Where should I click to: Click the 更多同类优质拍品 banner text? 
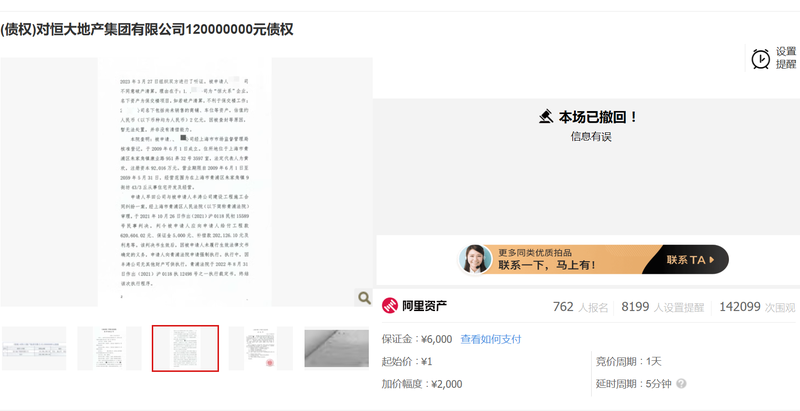coord(535,252)
